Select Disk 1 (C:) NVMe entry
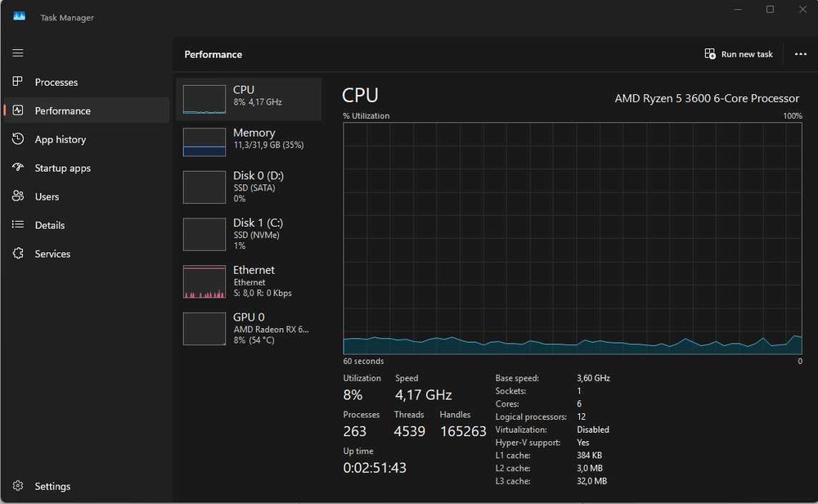 (x=249, y=234)
